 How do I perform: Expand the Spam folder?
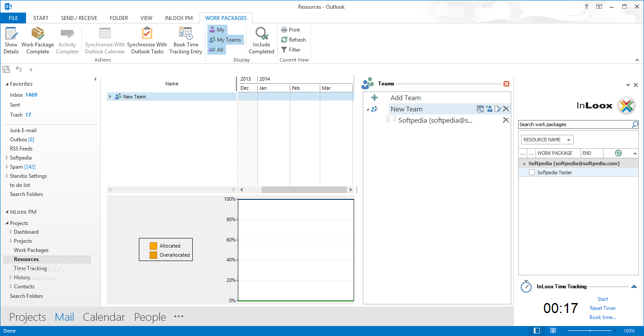pos(7,167)
